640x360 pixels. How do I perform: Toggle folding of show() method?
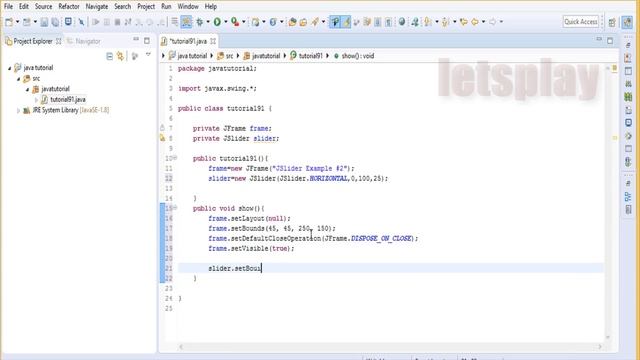point(175,208)
